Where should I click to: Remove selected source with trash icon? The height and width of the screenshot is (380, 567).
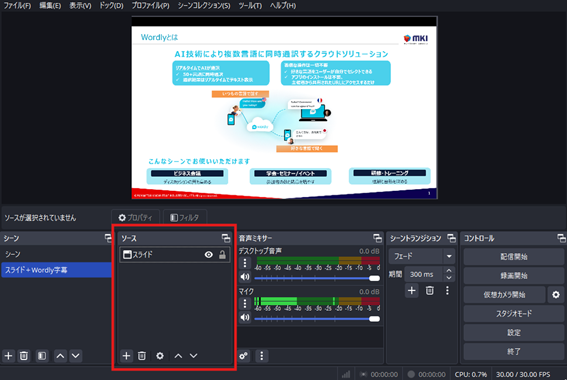pos(142,356)
